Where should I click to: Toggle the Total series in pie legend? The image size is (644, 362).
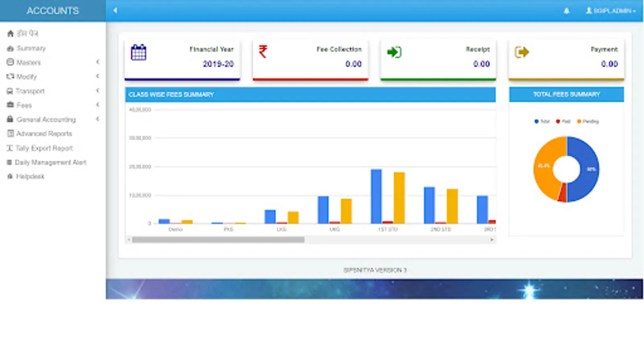(542, 121)
